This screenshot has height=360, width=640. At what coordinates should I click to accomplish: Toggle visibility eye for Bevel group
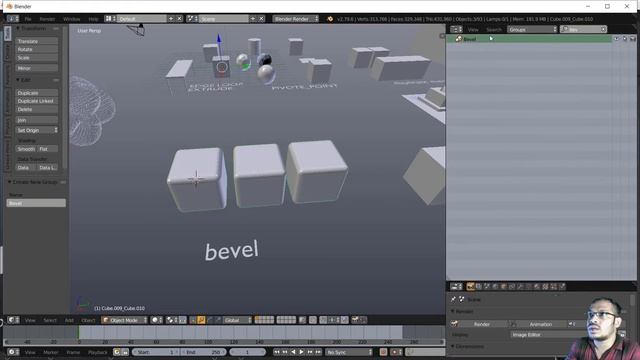pyautogui.click(x=616, y=39)
